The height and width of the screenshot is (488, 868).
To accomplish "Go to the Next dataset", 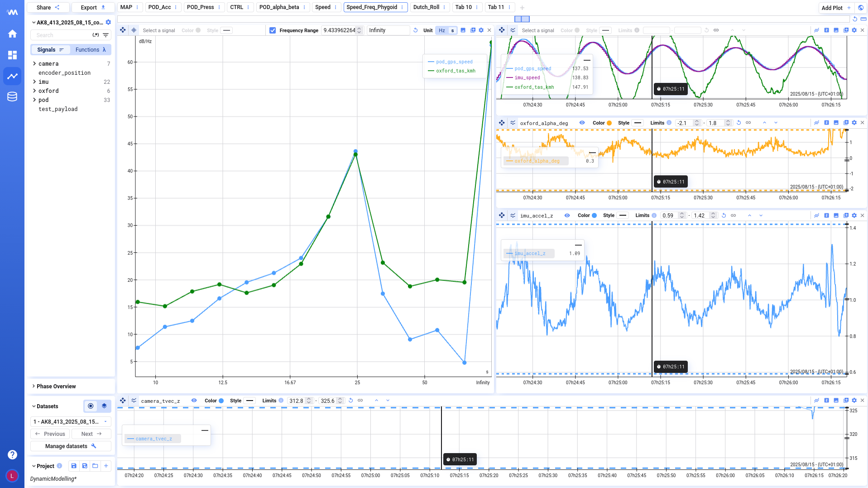I will pyautogui.click(x=91, y=434).
